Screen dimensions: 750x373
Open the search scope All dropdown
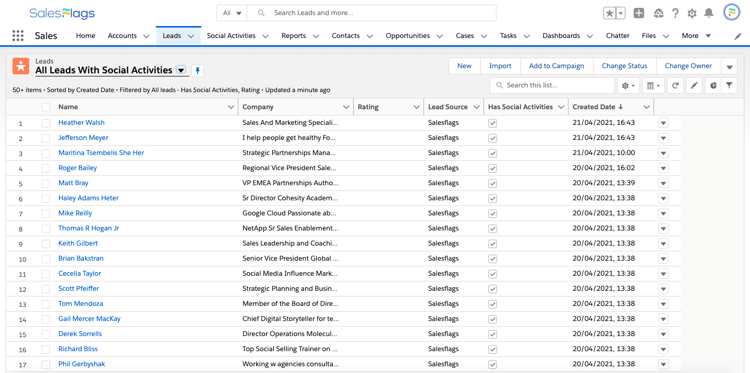click(232, 13)
